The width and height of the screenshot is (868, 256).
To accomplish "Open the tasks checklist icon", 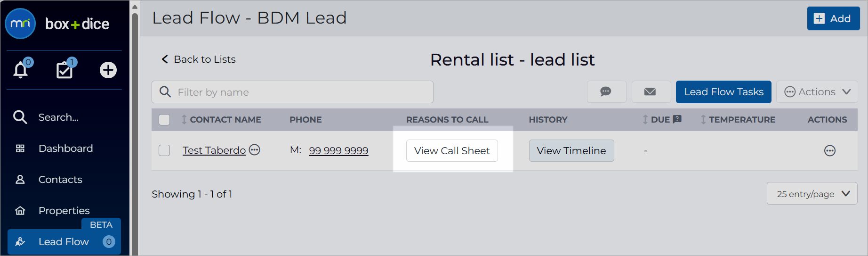I will coord(65,70).
